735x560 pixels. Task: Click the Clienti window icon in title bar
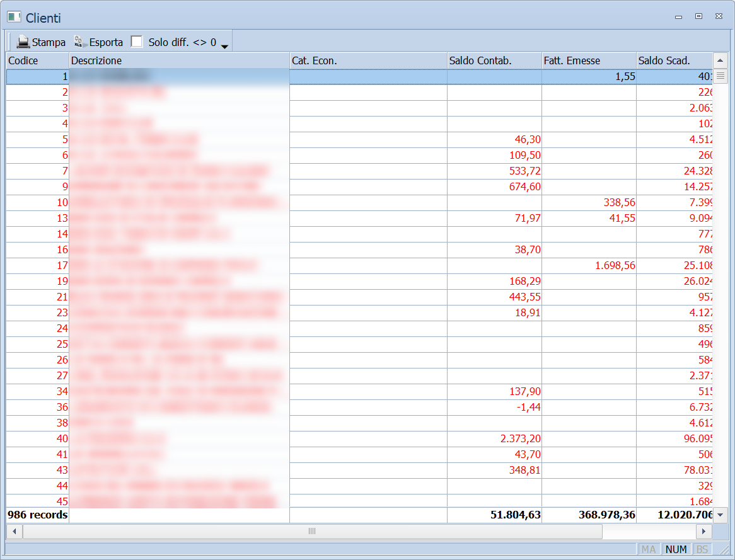point(14,18)
